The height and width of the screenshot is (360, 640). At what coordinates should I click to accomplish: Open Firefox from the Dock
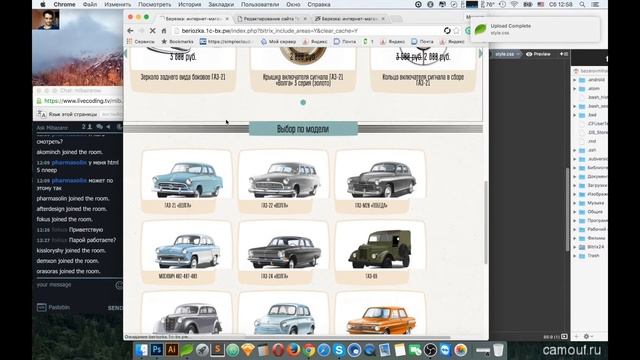point(293,350)
